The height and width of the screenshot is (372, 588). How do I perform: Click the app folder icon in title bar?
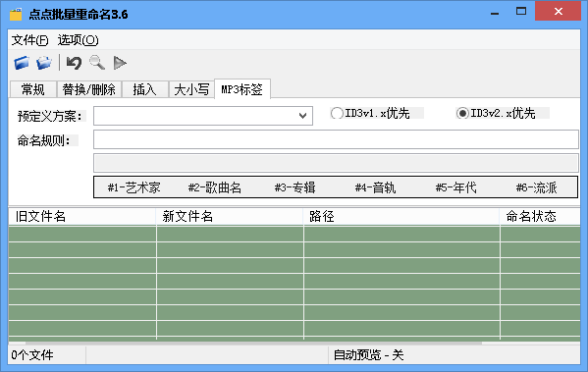pos(16,15)
